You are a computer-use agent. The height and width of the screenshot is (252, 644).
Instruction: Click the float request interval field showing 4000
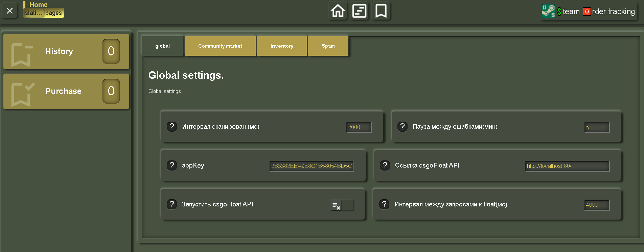(597, 205)
